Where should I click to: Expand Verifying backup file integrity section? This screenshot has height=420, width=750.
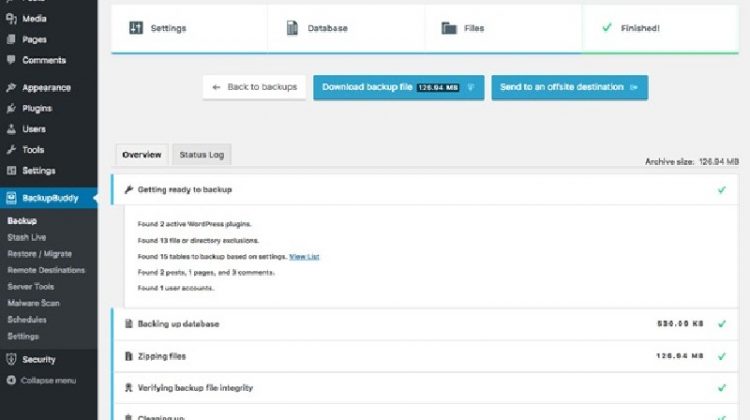pos(425,388)
